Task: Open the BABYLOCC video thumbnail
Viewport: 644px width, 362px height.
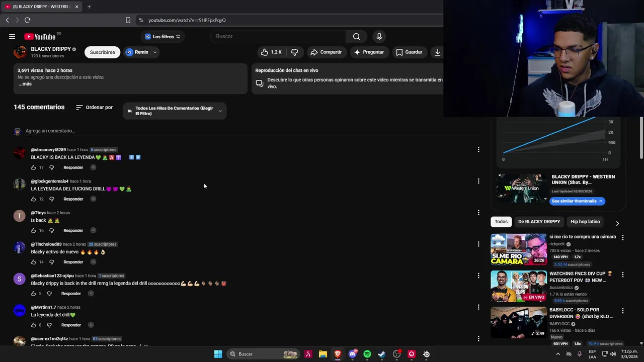Action: pos(519,323)
